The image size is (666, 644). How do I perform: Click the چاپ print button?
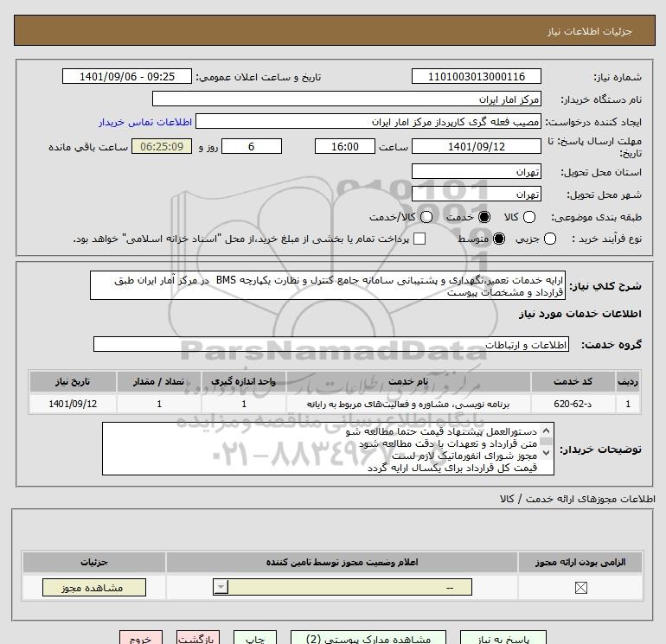(255, 638)
